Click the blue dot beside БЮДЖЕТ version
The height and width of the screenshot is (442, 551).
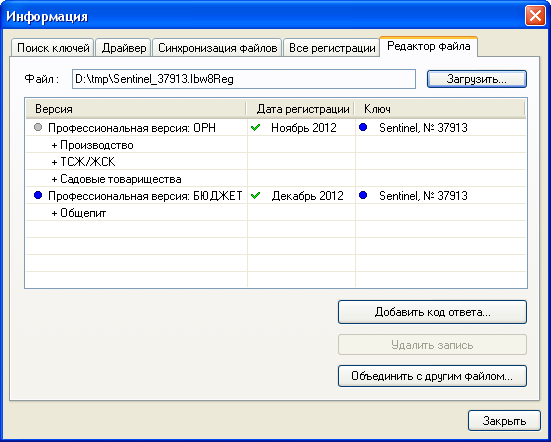[x=38, y=195]
